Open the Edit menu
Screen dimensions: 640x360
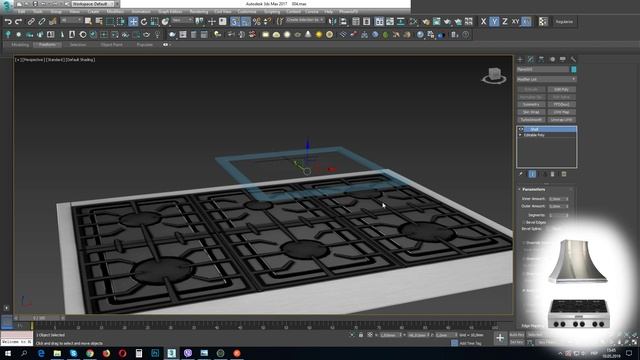(21, 12)
